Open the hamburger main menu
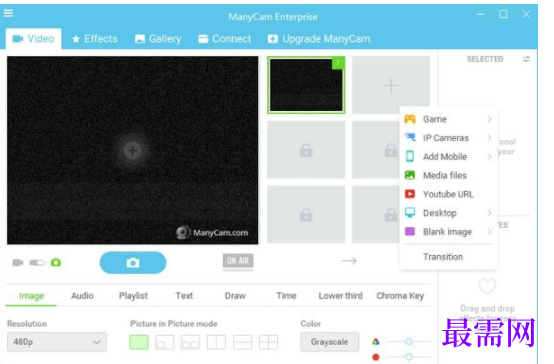This screenshot has height=364, width=554. tap(8, 13)
